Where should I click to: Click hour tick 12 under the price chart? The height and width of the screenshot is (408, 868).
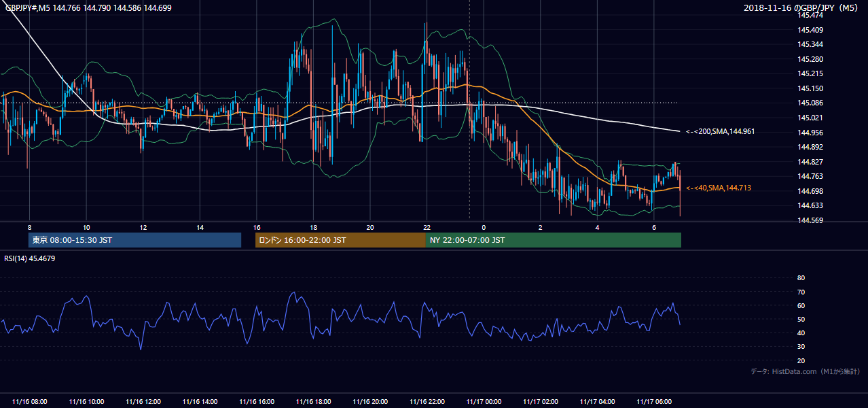click(143, 227)
